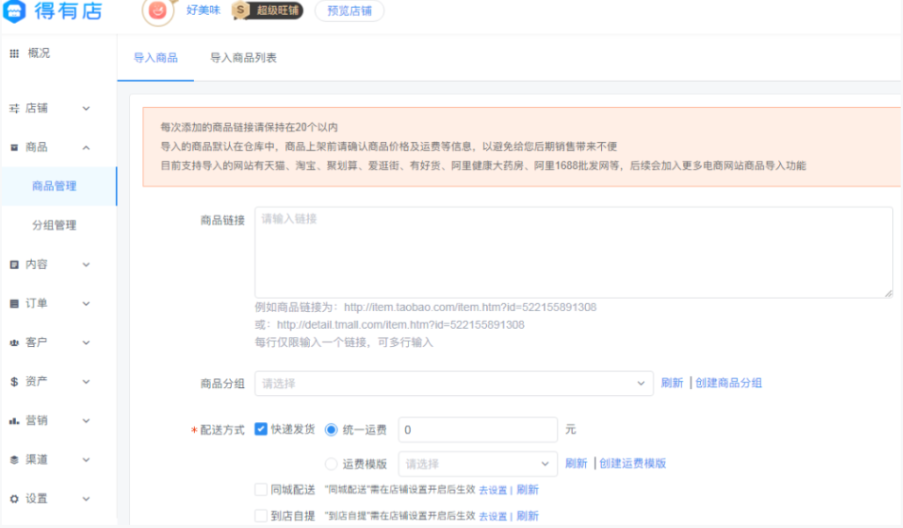903x528 pixels.
Task: Open the 运费模版 select dropdown
Action: coord(477,463)
